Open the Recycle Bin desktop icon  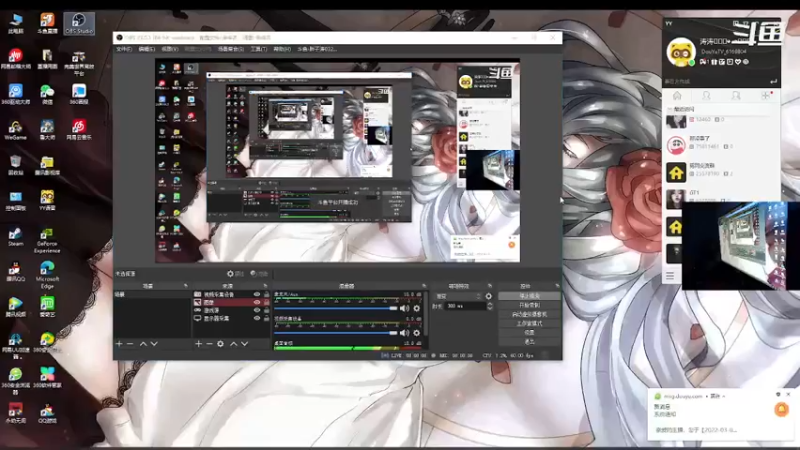click(x=15, y=165)
